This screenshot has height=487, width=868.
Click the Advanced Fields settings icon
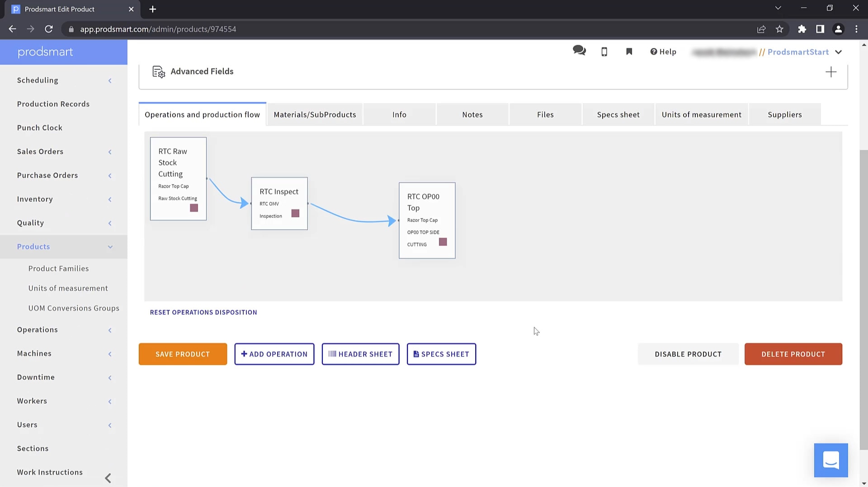[x=159, y=71]
